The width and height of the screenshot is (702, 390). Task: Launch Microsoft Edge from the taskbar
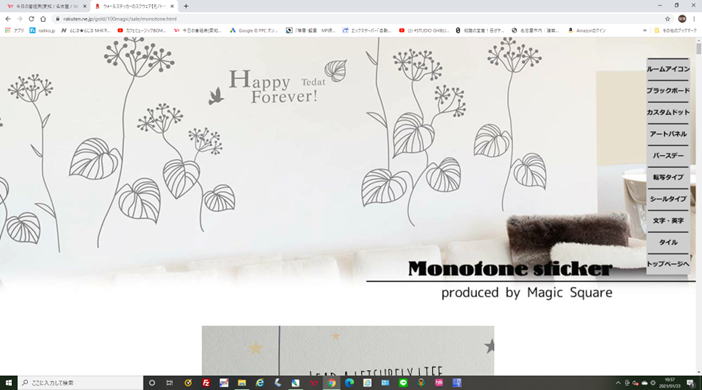click(349, 383)
